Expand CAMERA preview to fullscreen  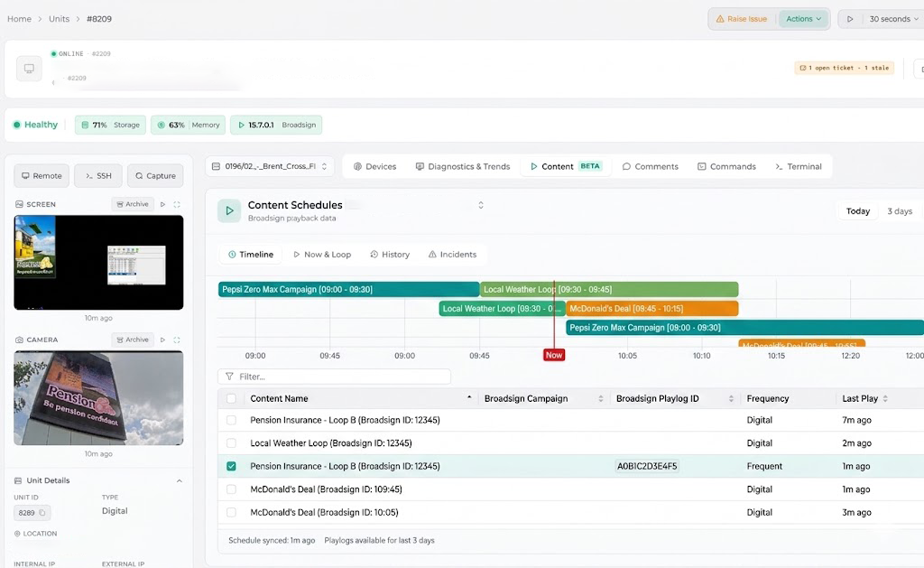pyautogui.click(x=177, y=340)
